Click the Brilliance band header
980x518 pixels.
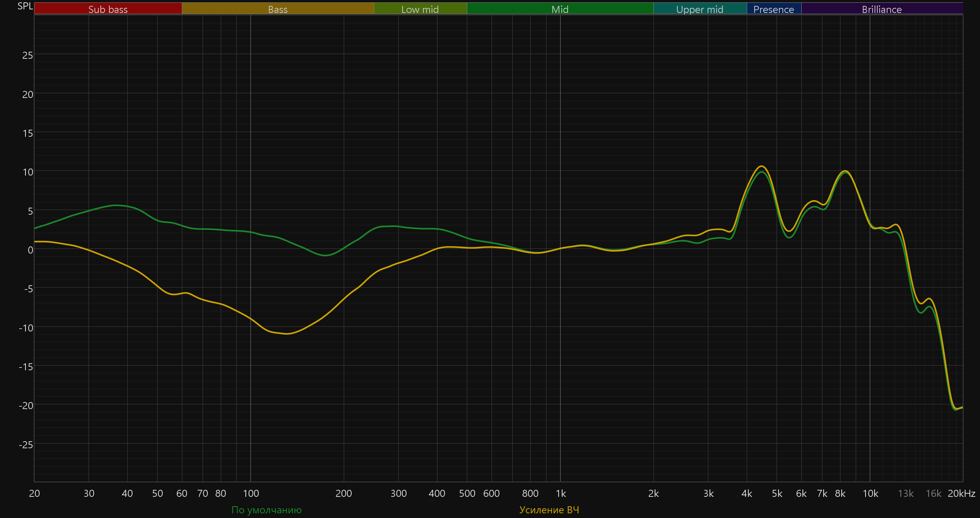pyautogui.click(x=882, y=9)
